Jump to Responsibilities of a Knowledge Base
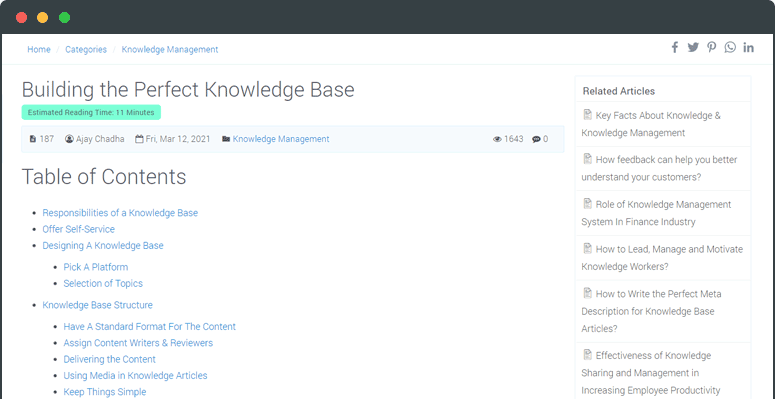Image resolution: width=775 pixels, height=399 pixels. (x=120, y=213)
